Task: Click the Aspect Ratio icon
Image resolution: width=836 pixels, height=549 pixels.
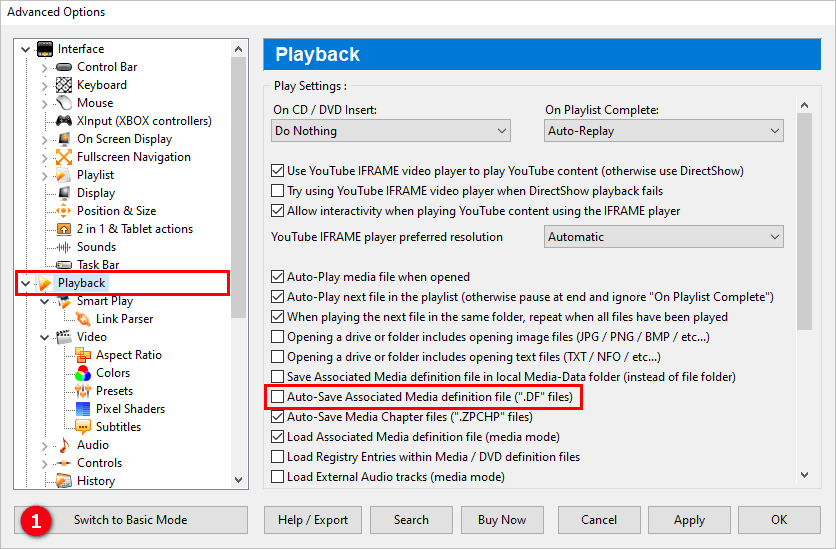Action: 83,355
